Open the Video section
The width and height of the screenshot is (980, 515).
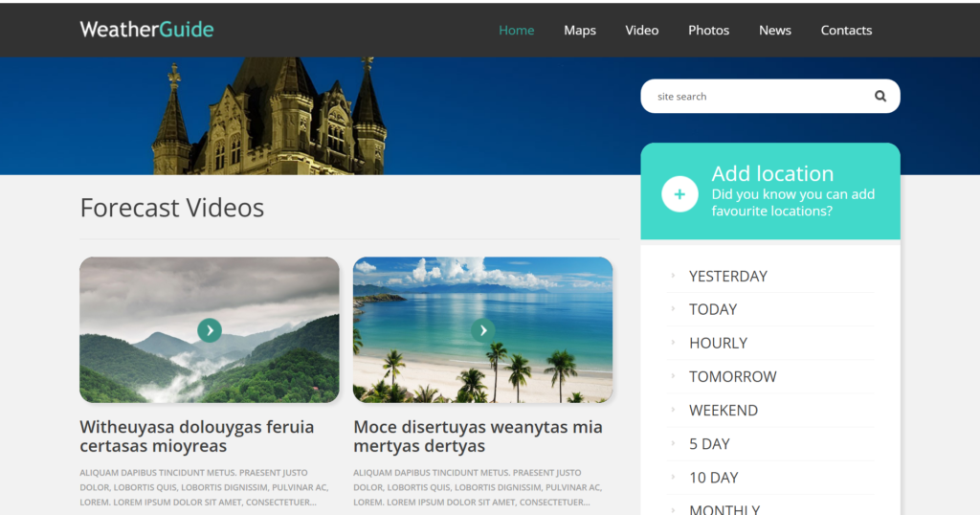[x=642, y=30]
